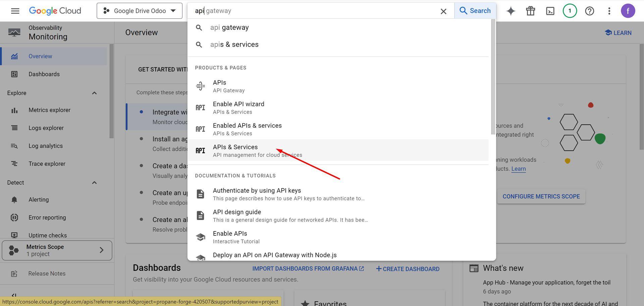Collapse the Explore section
Screen dimensions: 644x306
(94, 93)
